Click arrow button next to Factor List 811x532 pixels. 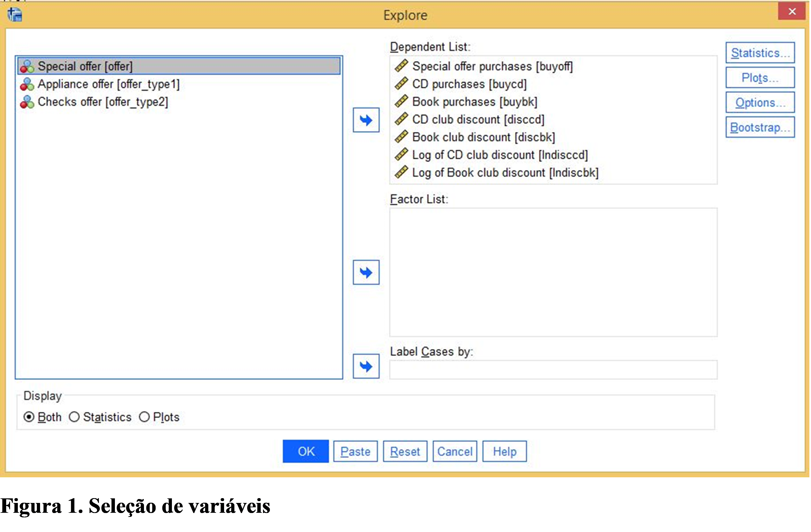[366, 272]
